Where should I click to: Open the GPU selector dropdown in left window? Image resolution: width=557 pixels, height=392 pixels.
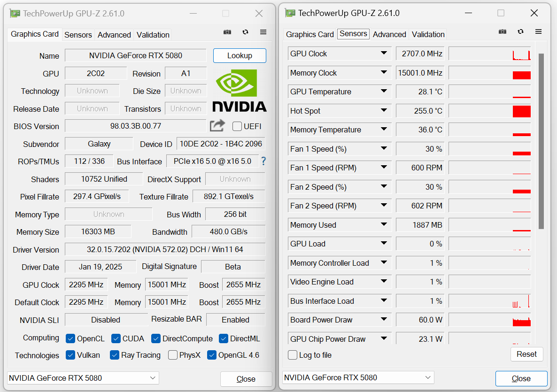coord(83,378)
